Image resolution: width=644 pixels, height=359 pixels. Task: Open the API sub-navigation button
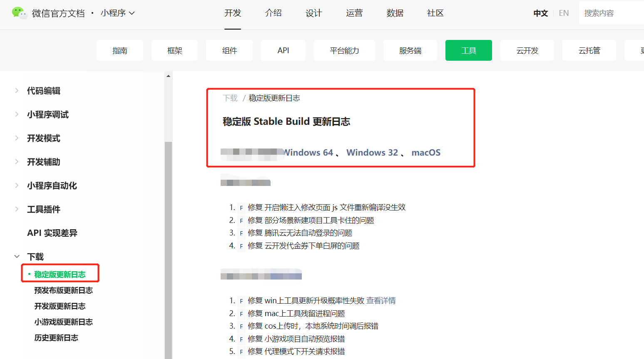click(283, 50)
